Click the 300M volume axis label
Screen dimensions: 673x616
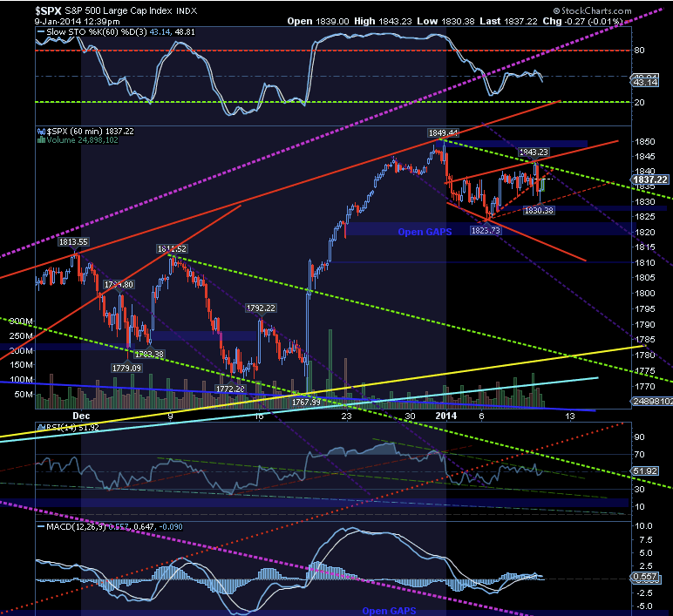[22, 322]
